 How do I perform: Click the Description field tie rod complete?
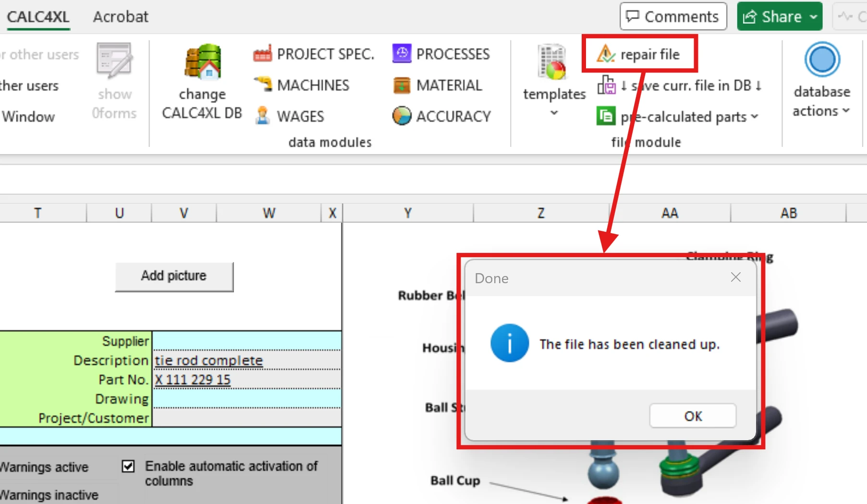tap(208, 360)
